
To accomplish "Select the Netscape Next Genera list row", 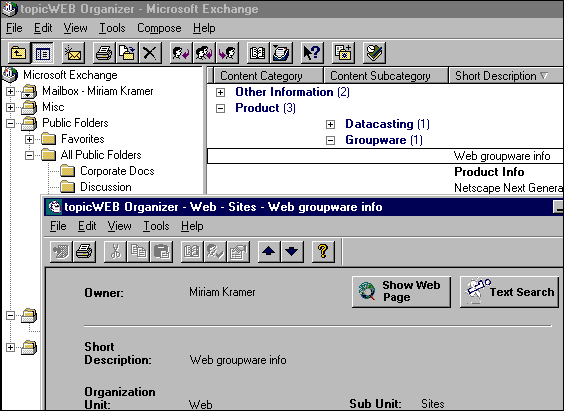I will 385,188.
